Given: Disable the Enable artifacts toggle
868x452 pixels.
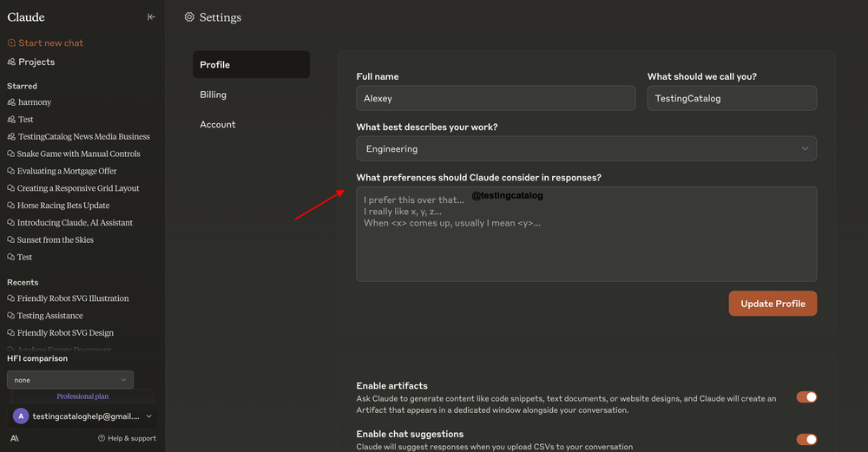Looking at the screenshot, I should [x=806, y=397].
